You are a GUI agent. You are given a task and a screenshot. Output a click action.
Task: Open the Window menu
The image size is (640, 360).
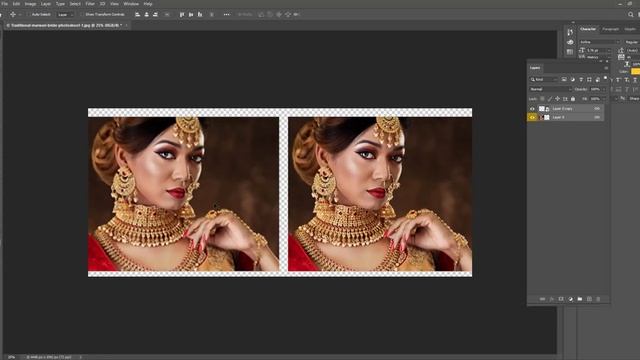click(x=131, y=4)
